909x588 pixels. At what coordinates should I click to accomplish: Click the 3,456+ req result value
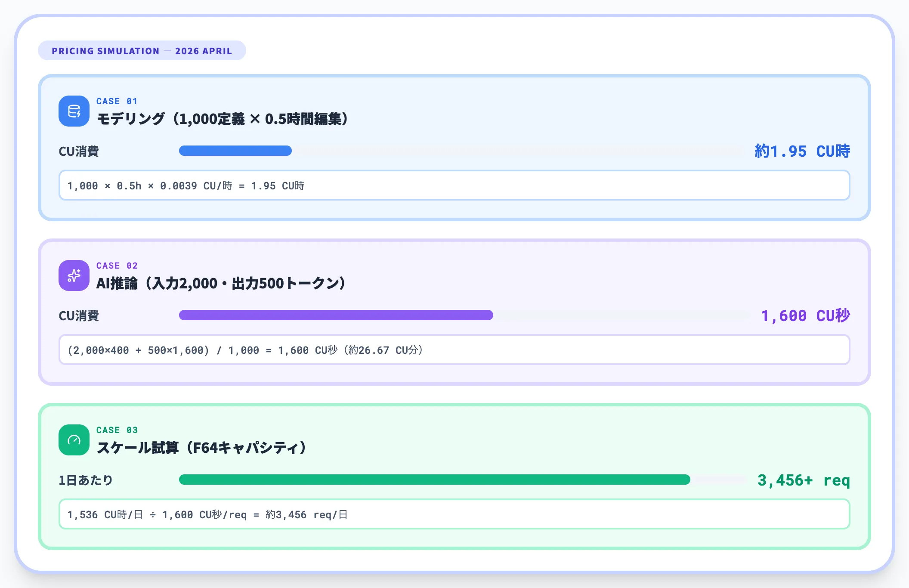click(x=803, y=480)
